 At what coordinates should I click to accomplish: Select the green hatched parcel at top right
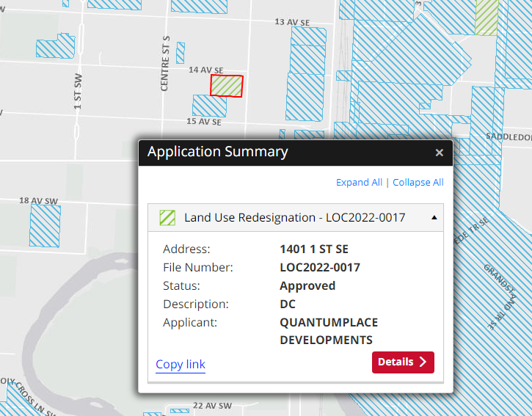(487, 18)
